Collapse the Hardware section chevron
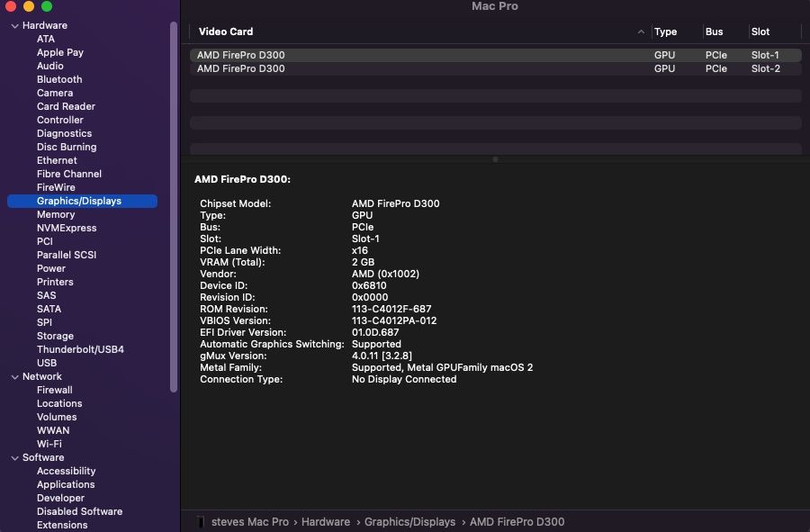810x532 pixels. tap(14, 26)
